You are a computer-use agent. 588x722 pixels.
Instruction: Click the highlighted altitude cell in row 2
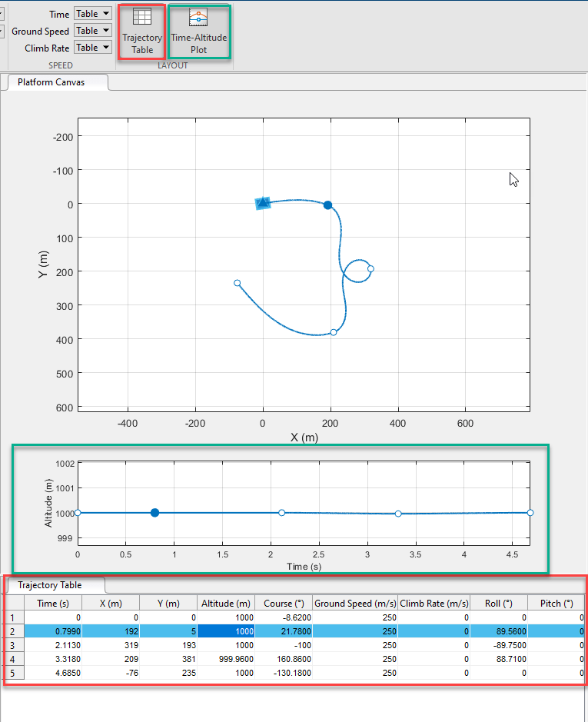click(226, 631)
